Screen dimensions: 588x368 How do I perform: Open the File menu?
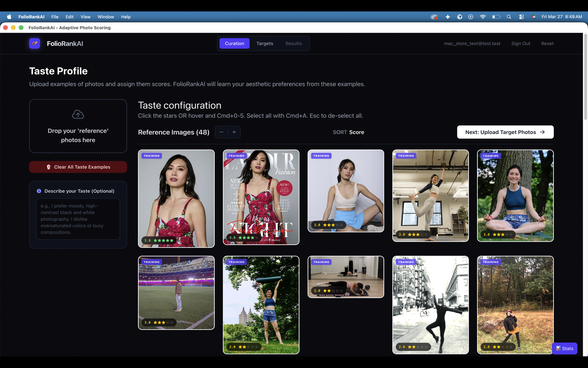55,17
